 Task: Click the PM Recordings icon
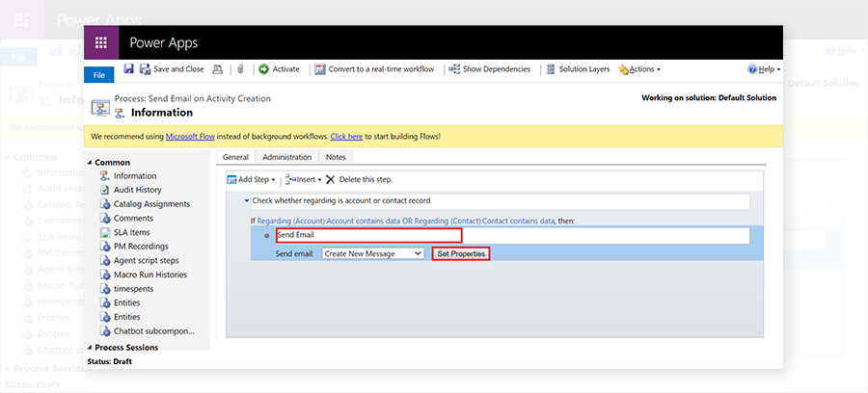coord(104,246)
